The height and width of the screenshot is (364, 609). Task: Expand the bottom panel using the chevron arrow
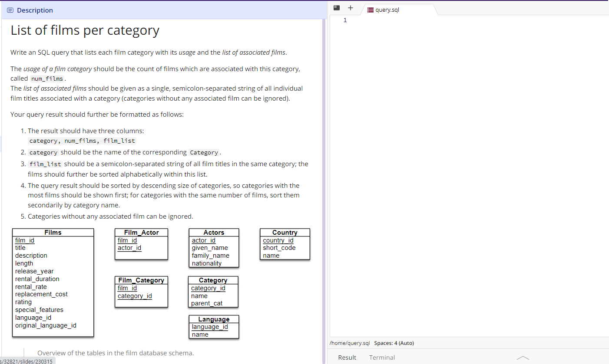pyautogui.click(x=523, y=357)
